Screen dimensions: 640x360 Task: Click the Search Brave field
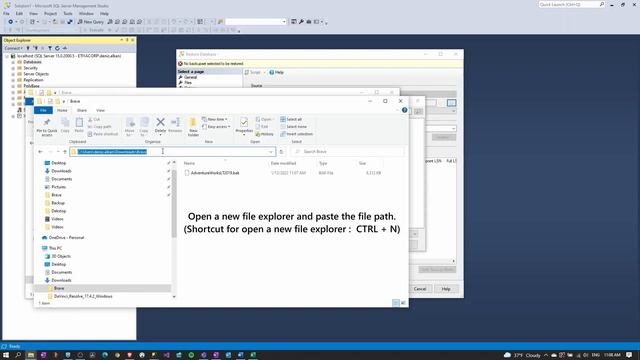click(x=347, y=152)
